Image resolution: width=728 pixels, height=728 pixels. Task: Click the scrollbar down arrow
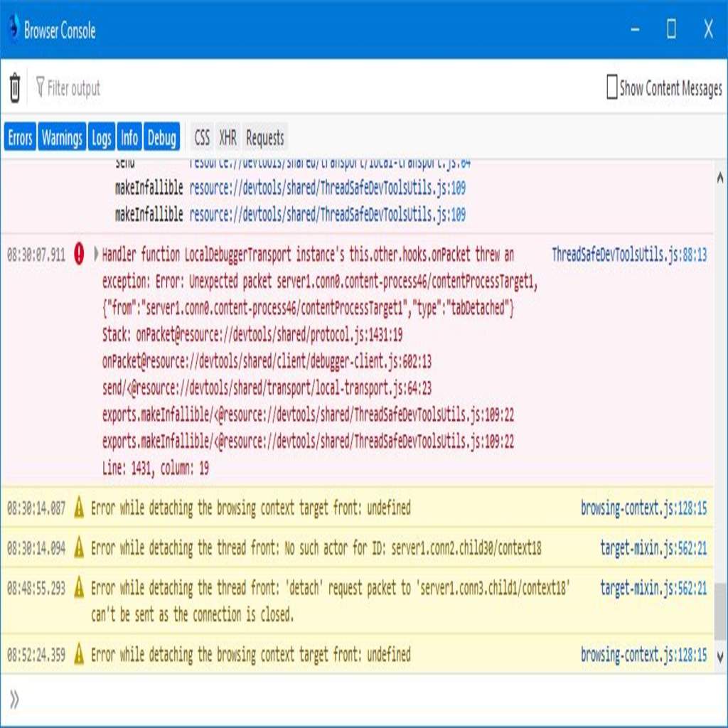pyautogui.click(x=720, y=656)
